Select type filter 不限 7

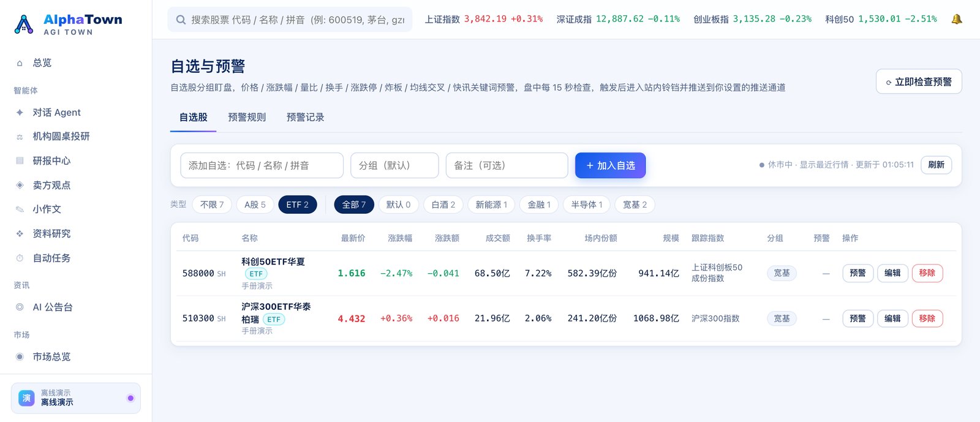[x=212, y=205]
